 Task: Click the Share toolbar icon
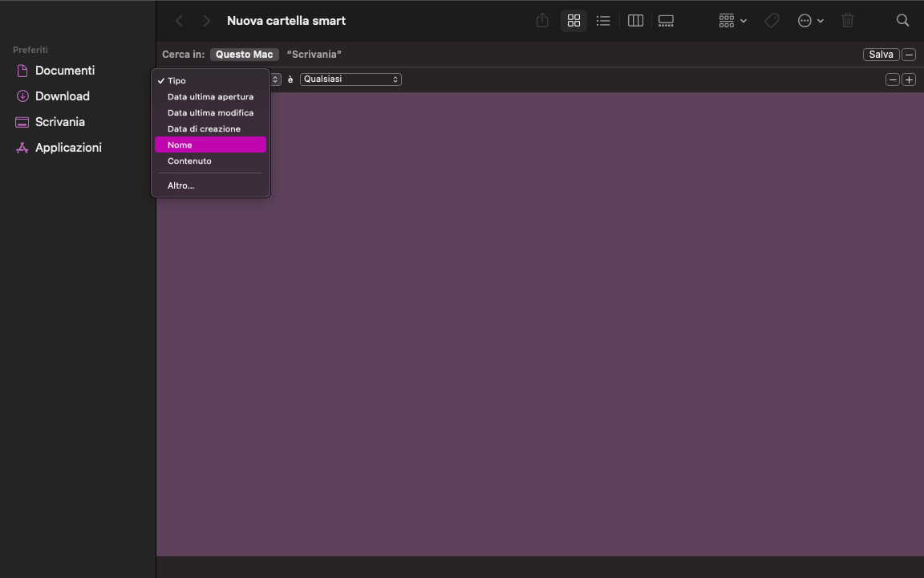point(542,21)
